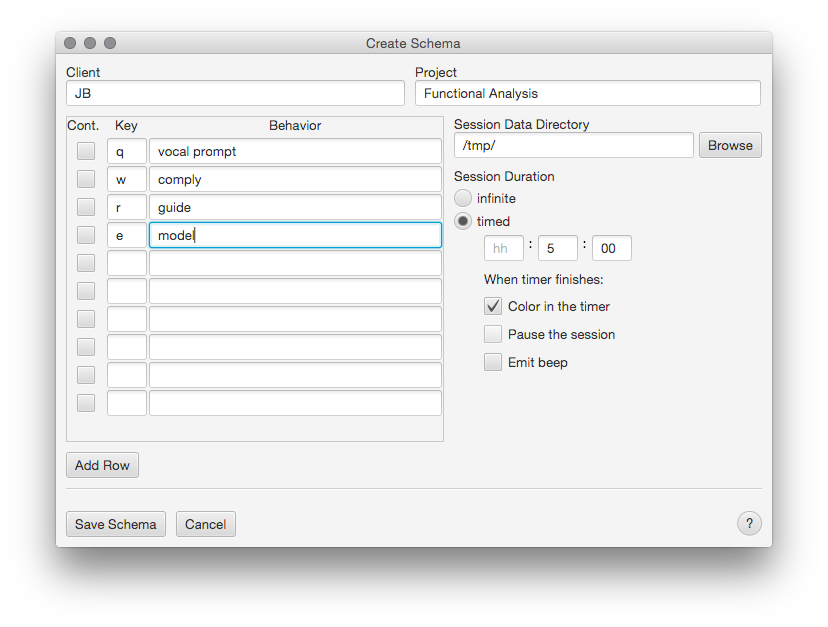Enable Pause the session checkbox
828x627 pixels.
click(x=493, y=334)
